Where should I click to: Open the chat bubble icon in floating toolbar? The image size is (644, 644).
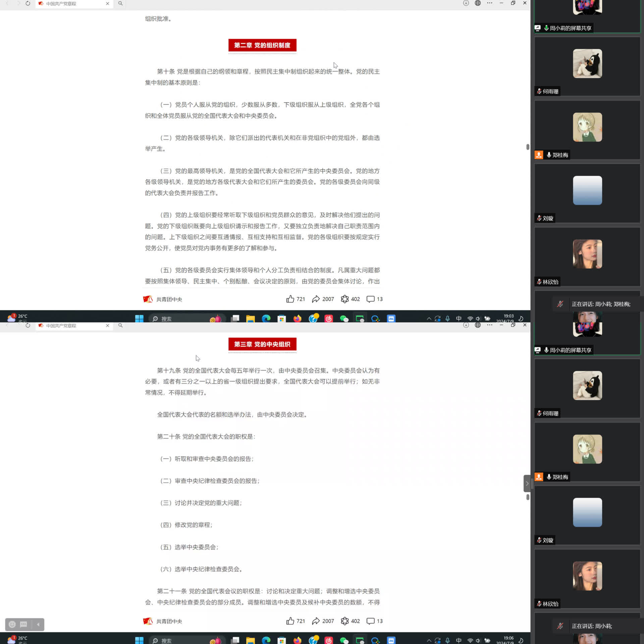coord(23,624)
